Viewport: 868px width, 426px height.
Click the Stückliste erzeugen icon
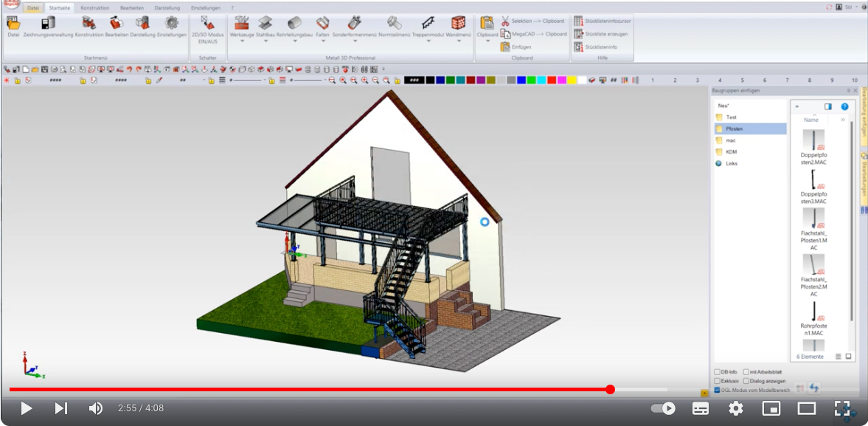[x=578, y=34]
